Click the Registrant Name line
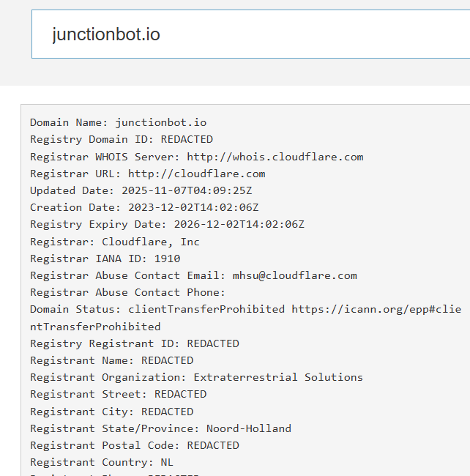Screen dimensions: 470x476 pyautogui.click(x=111, y=360)
